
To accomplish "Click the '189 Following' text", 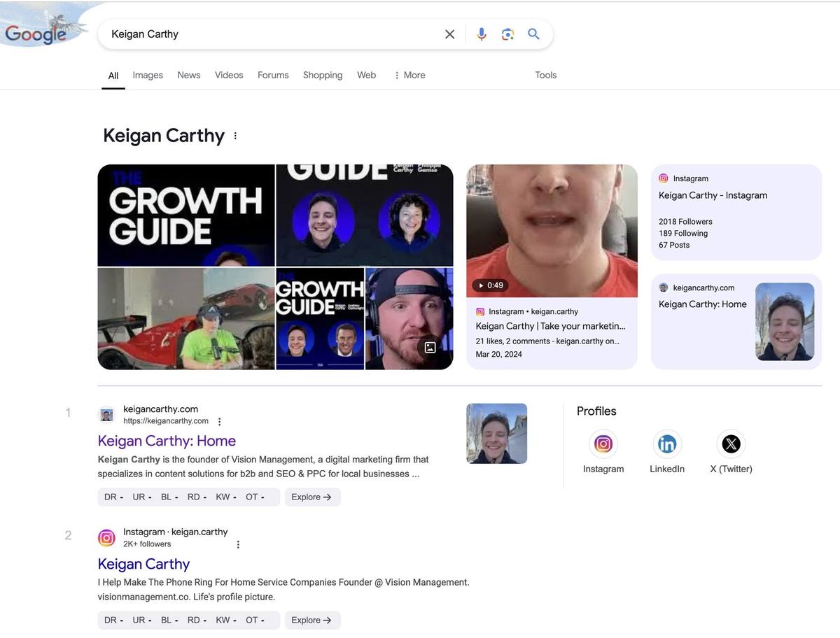I will pos(683,234).
